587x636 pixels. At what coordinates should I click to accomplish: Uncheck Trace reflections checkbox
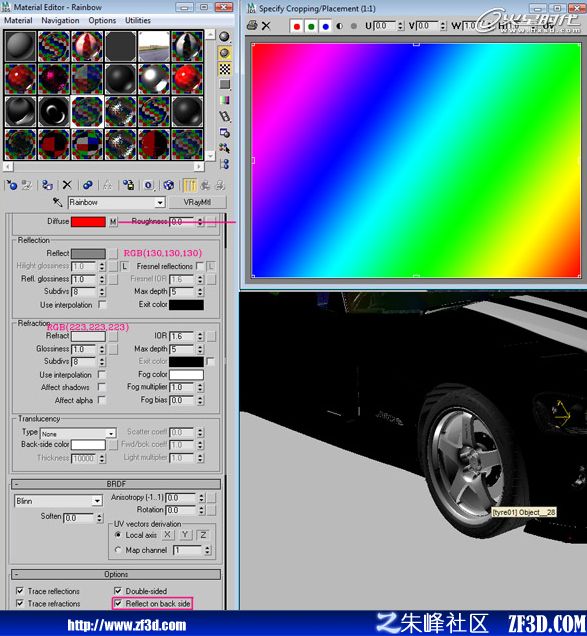(19, 591)
